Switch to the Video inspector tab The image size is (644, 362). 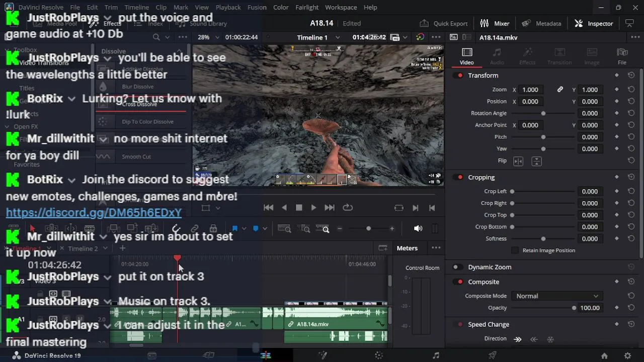(466, 56)
